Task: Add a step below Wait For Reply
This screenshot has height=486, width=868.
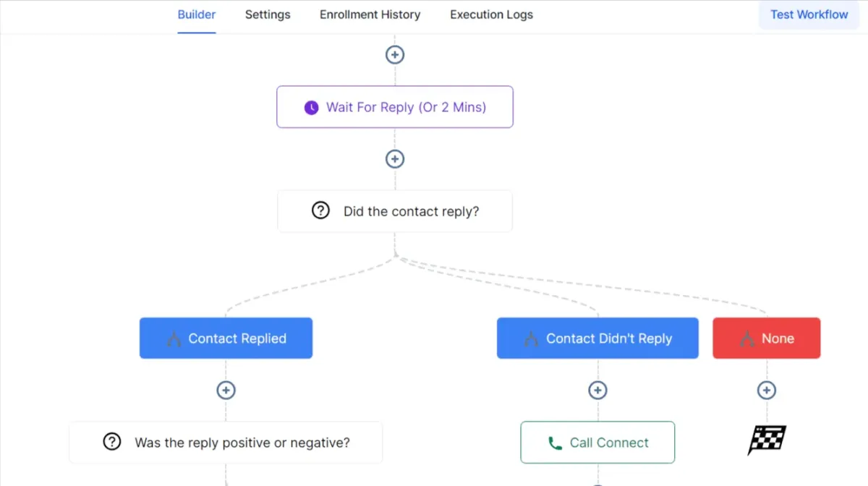Action: pyautogui.click(x=395, y=159)
